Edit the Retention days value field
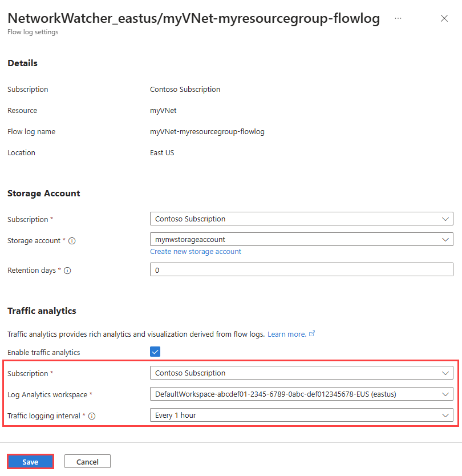 (302, 269)
